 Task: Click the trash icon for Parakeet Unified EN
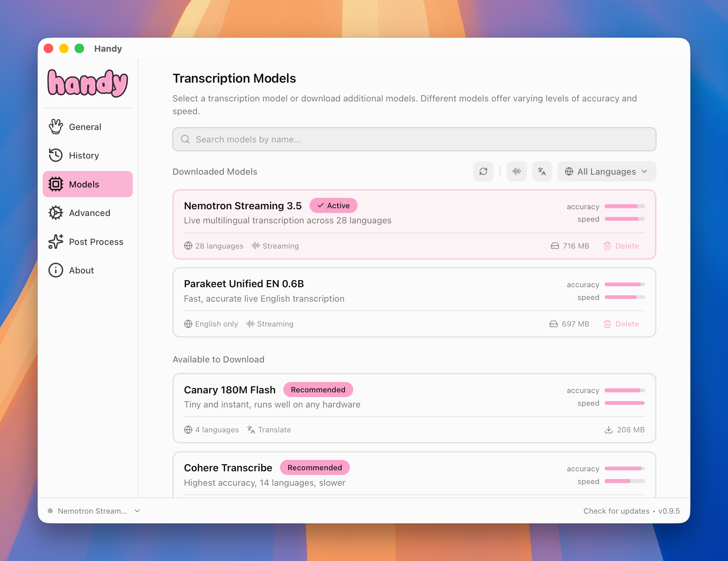[x=607, y=324]
